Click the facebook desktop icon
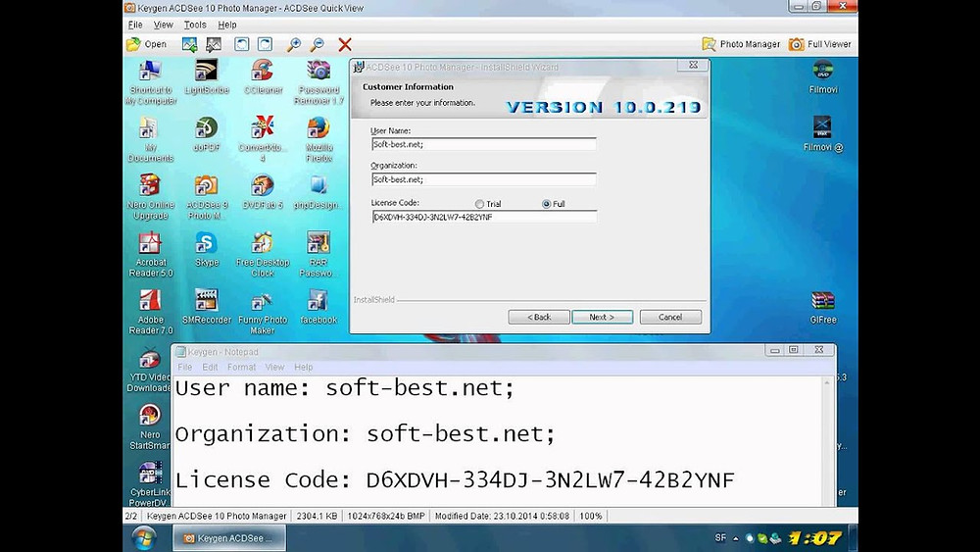 point(318,307)
